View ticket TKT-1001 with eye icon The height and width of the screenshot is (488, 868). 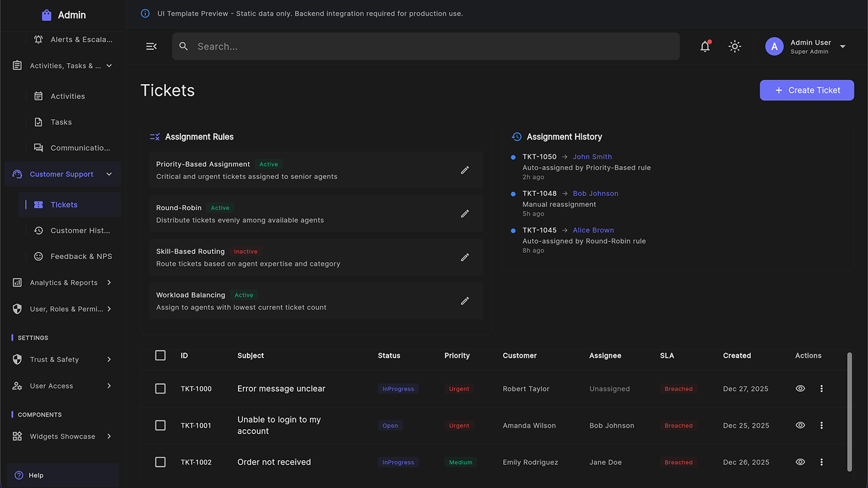tap(800, 425)
